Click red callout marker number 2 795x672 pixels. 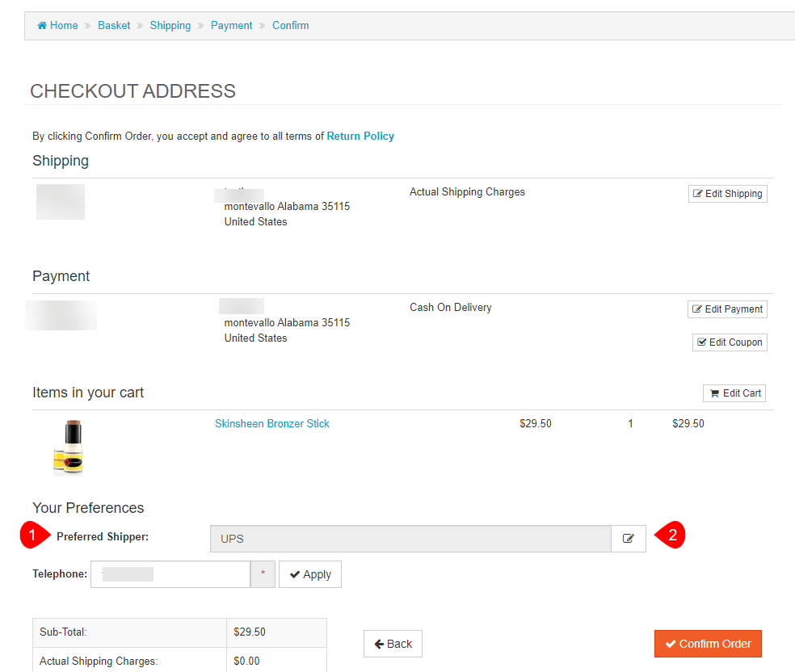pyautogui.click(x=672, y=535)
